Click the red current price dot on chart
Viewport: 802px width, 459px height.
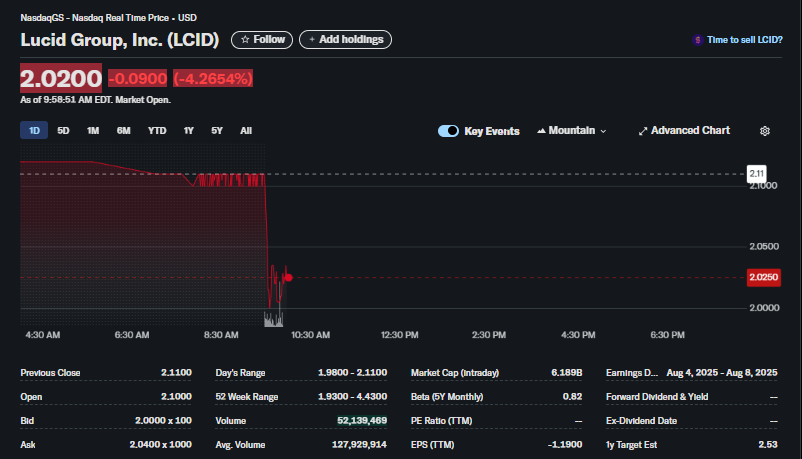(x=288, y=277)
